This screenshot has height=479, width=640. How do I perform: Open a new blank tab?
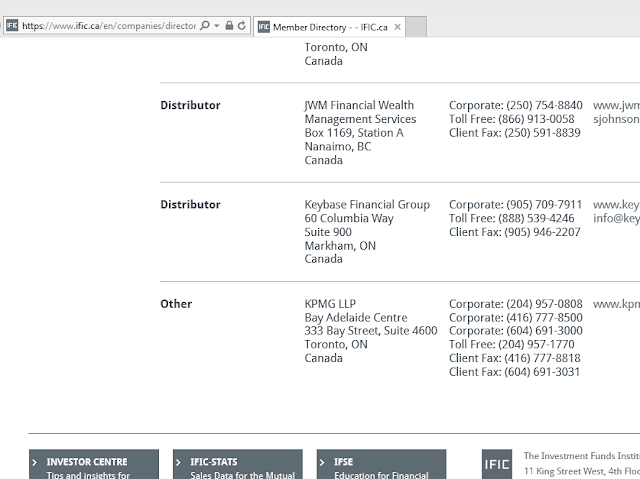pos(416,27)
